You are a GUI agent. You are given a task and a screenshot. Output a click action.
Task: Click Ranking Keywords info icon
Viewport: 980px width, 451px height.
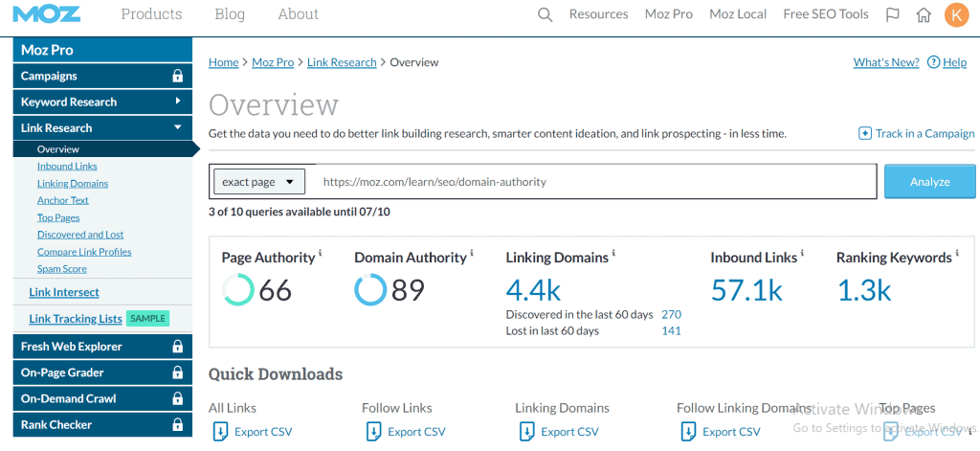pyautogui.click(x=957, y=253)
